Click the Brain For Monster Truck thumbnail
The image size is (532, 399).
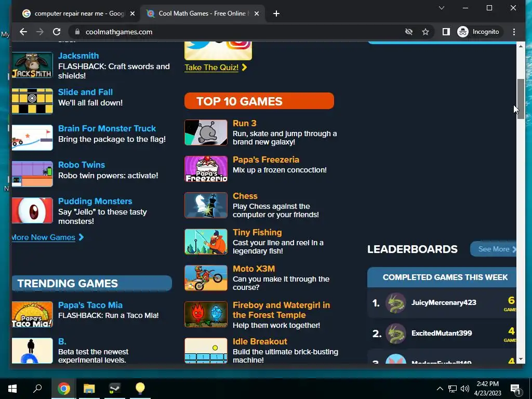32,137
